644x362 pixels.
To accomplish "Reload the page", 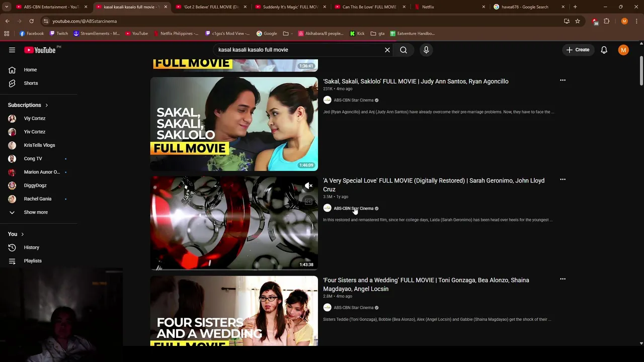I will (x=31, y=21).
